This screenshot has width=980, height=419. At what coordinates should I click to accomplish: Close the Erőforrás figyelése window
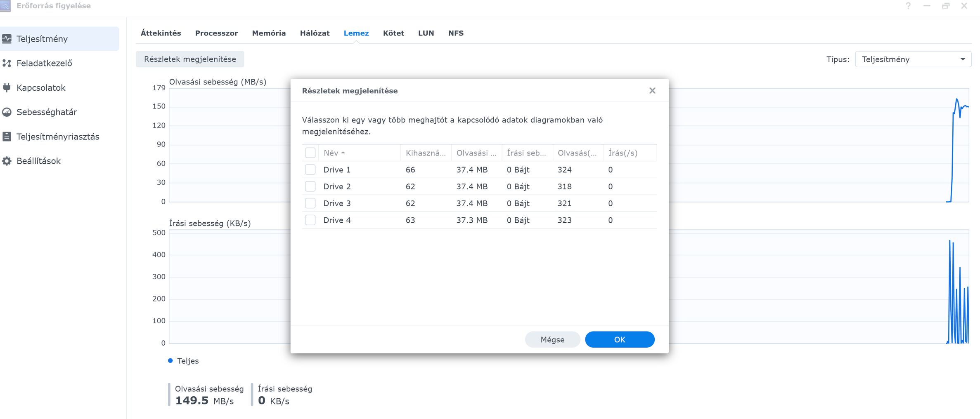(x=964, y=6)
